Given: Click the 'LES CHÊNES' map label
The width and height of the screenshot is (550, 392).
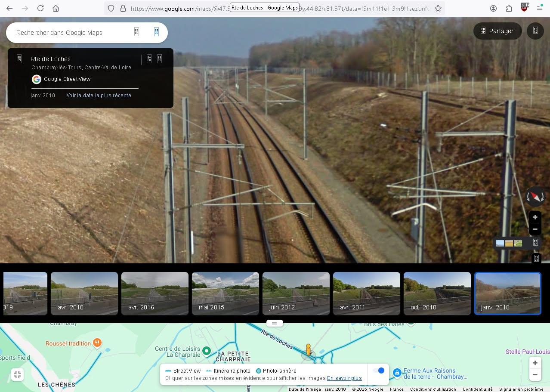Looking at the screenshot, I should 56,385.
